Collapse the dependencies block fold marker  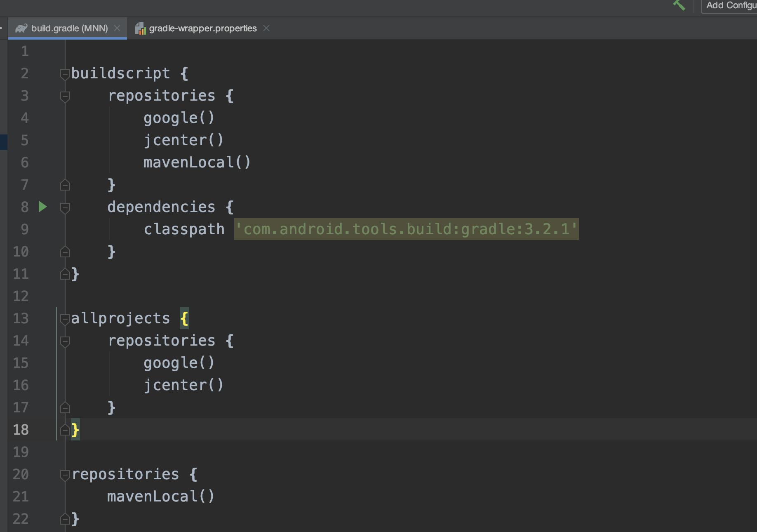click(x=64, y=207)
